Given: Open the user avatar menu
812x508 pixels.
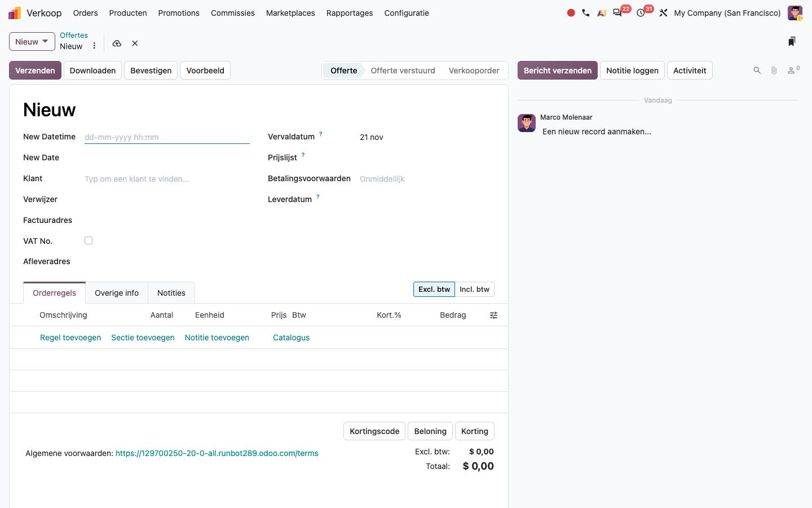Looking at the screenshot, I should click(795, 13).
